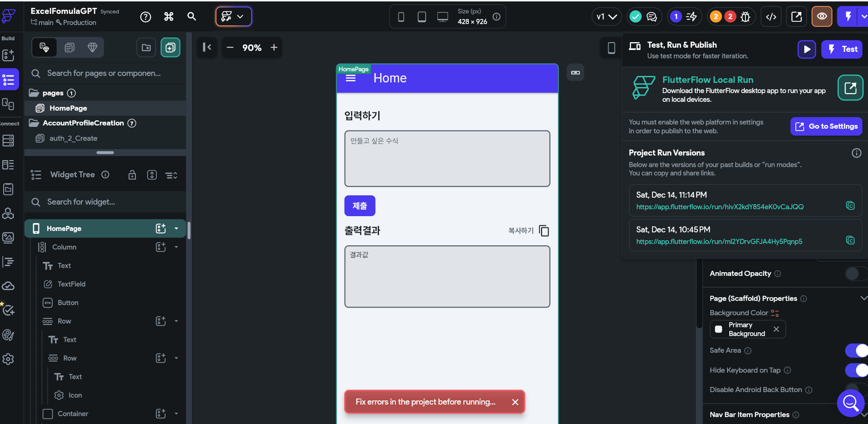
Task: Click the add new page icon
Action: click(170, 47)
